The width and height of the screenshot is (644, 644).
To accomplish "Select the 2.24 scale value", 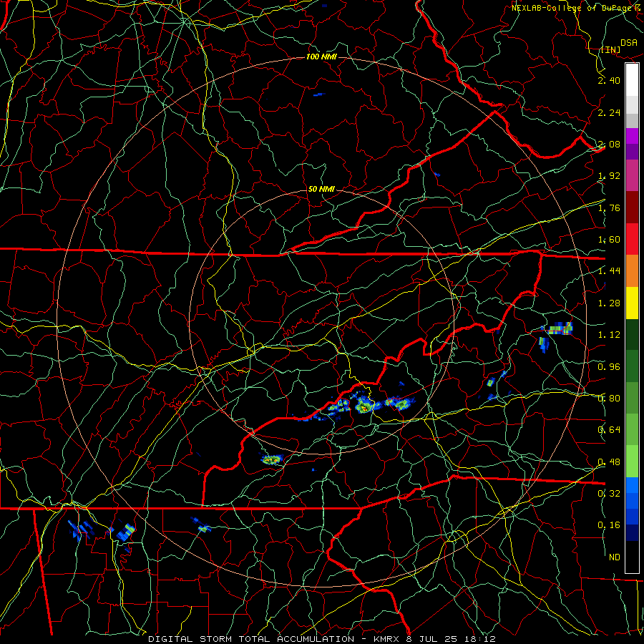I will point(610,112).
